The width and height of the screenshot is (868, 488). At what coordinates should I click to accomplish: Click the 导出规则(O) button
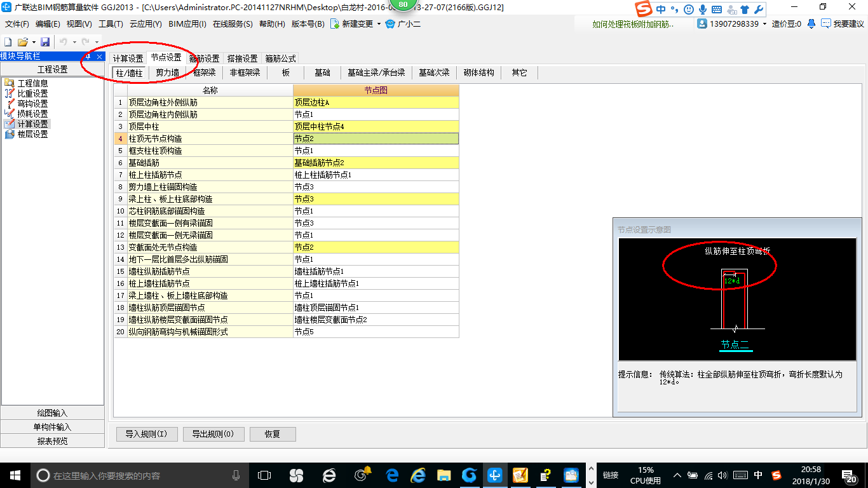(213, 434)
